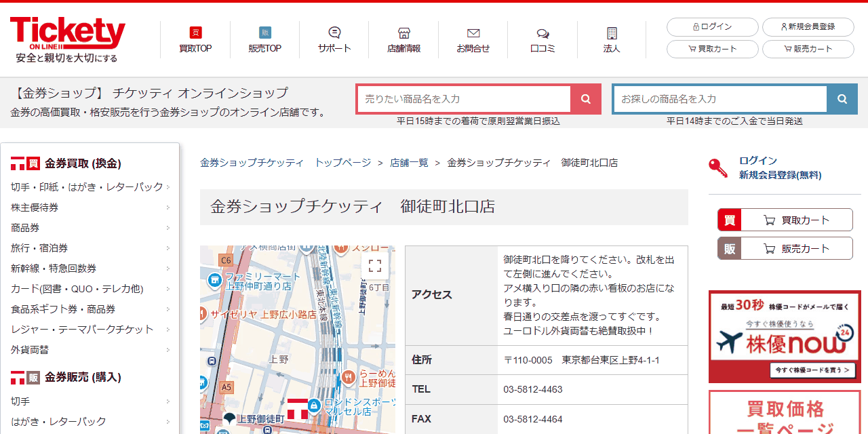The image size is (868, 434).
Task: Open 買取カート from header buttons
Action: [713, 49]
